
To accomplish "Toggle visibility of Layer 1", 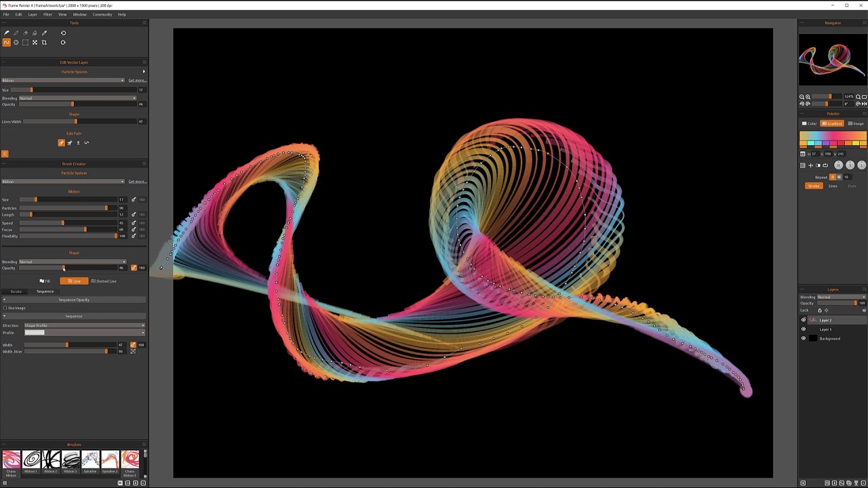I will coord(804,329).
